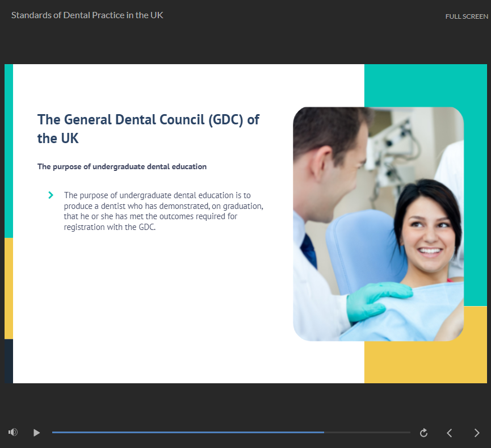Replay the current slide
The height and width of the screenshot is (448, 491).
[x=423, y=433]
